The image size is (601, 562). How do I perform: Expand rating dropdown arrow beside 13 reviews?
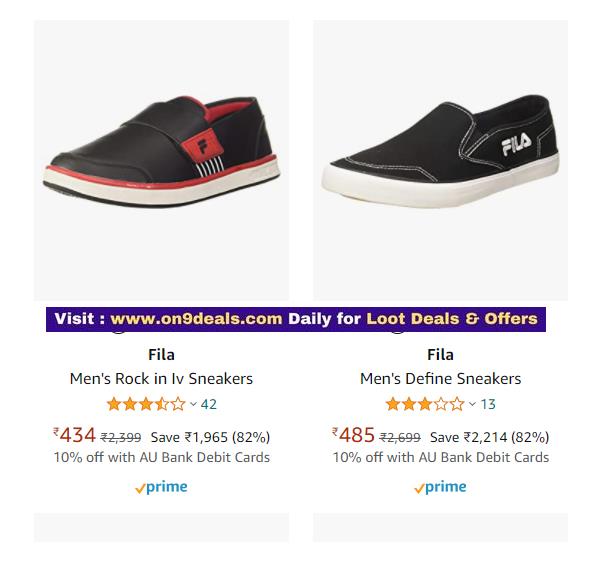[x=472, y=405]
